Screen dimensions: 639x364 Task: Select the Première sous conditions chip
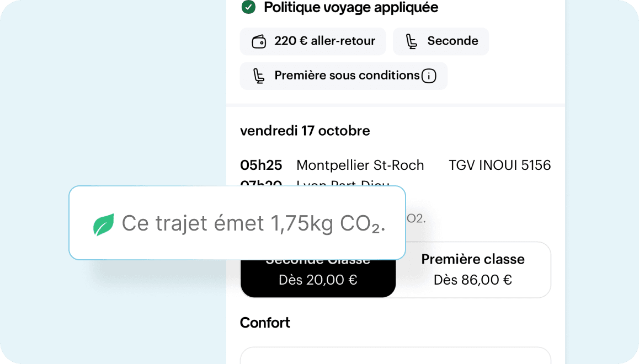[x=343, y=76]
